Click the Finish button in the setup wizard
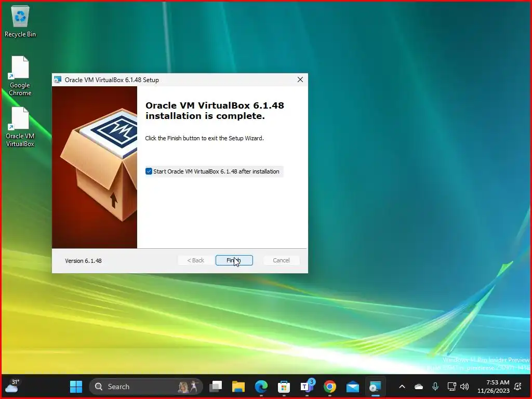This screenshot has width=532, height=399. tap(234, 260)
